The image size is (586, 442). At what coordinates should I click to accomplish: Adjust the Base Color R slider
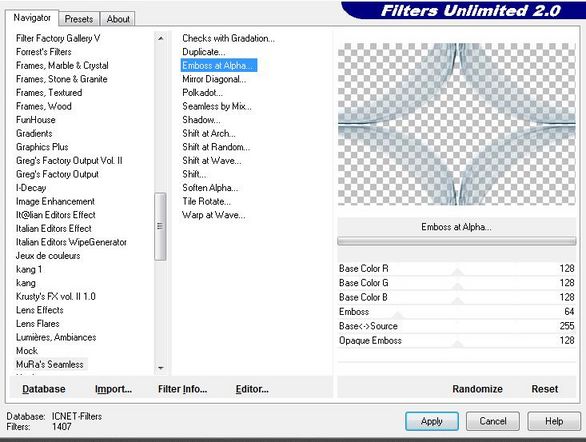pyautogui.click(x=456, y=269)
